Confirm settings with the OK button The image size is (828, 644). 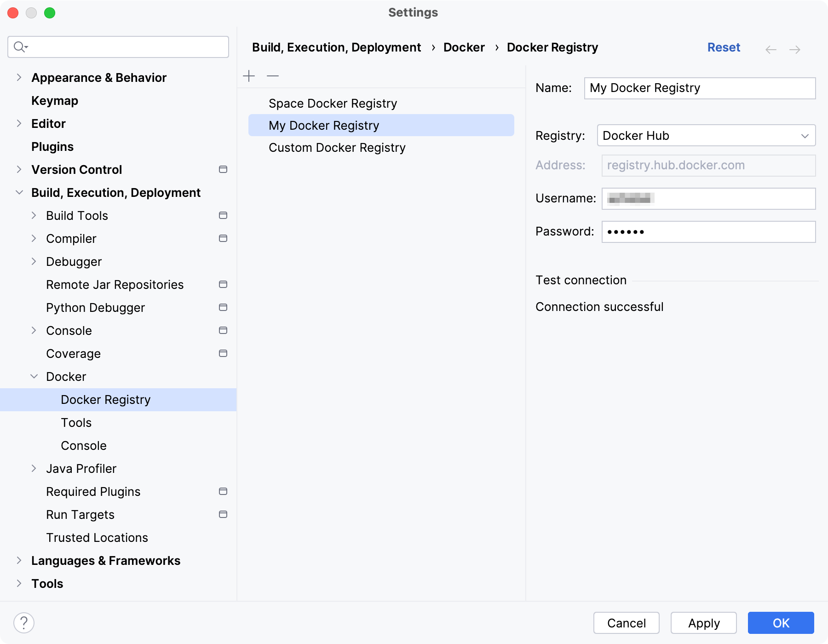tap(781, 623)
